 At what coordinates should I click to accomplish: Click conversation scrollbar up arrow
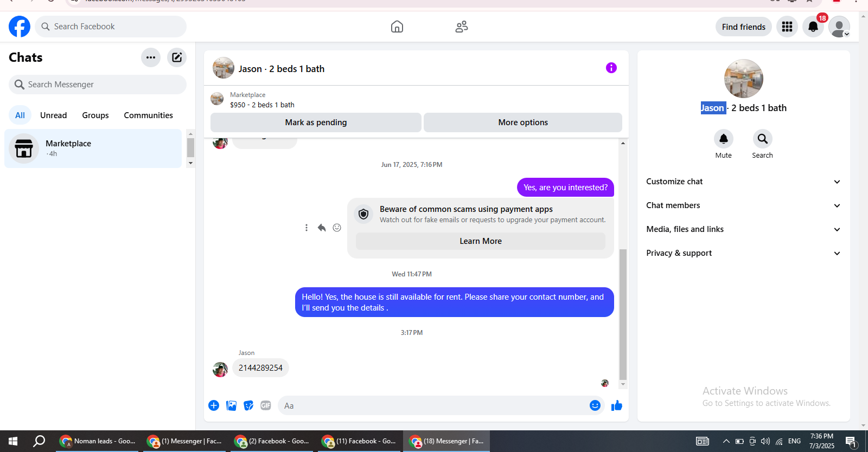pyautogui.click(x=623, y=143)
